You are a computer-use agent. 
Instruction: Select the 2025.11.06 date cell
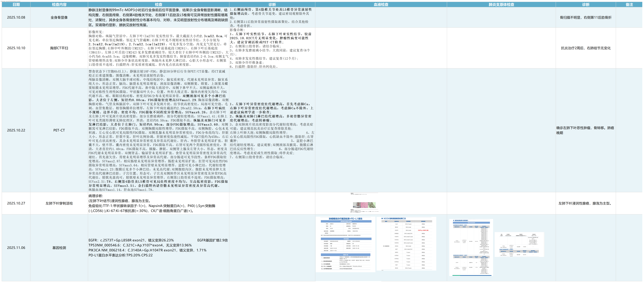[16, 248]
